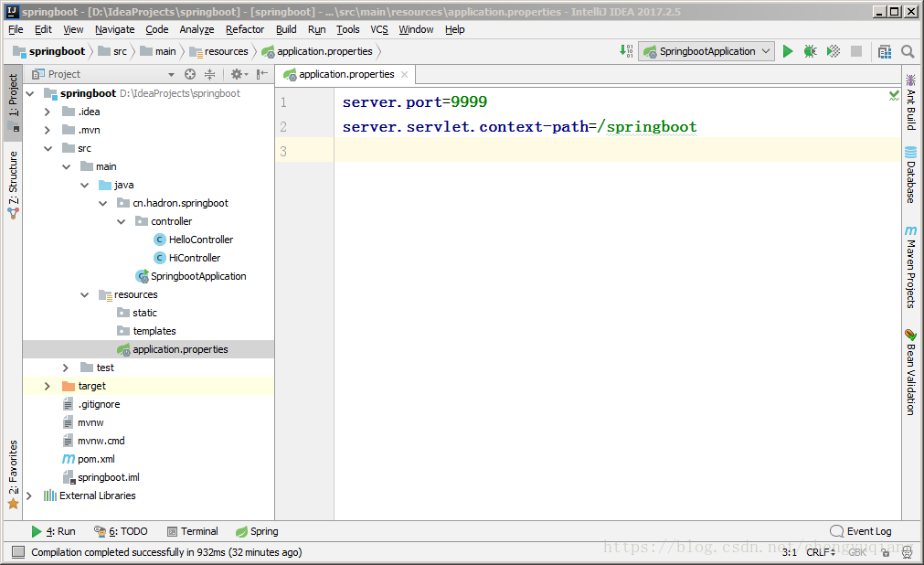924x565 pixels.
Task: Open SpringbootApplication run configuration dropdown
Action: pos(706,51)
